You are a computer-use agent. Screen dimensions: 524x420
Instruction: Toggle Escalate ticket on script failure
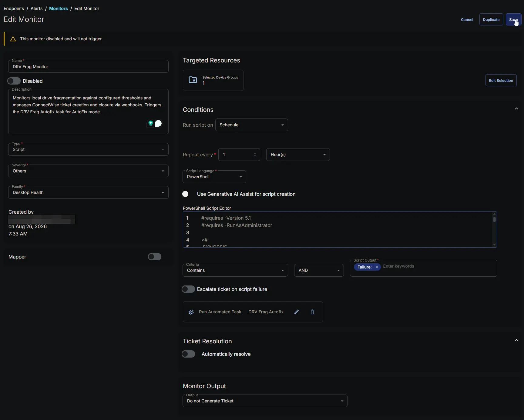(188, 289)
